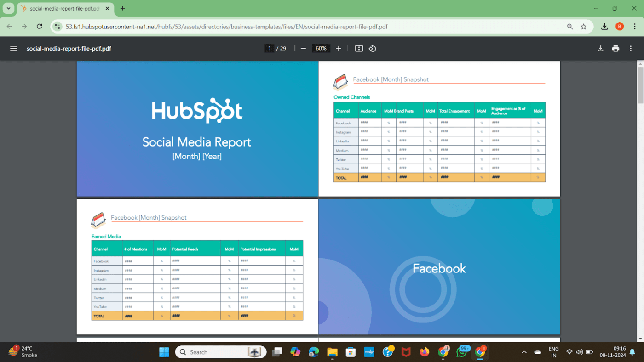Open the myHP app from taskbar
This screenshot has width=644, height=362.
tap(369, 352)
